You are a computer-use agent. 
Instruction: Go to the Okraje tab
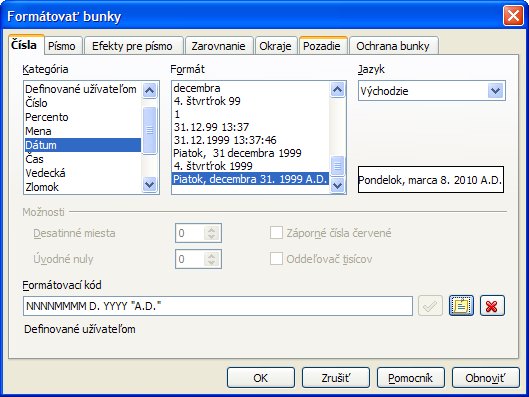[x=275, y=46]
